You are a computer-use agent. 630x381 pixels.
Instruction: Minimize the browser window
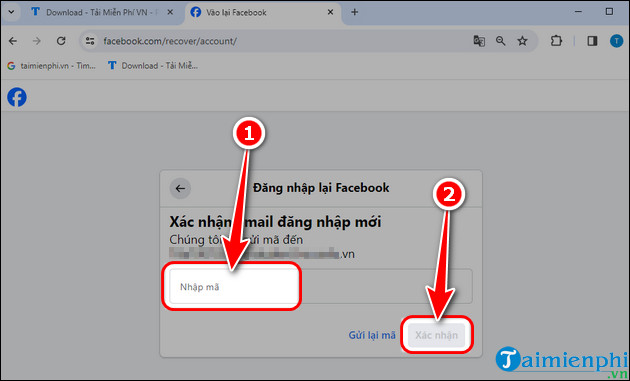coord(579,12)
